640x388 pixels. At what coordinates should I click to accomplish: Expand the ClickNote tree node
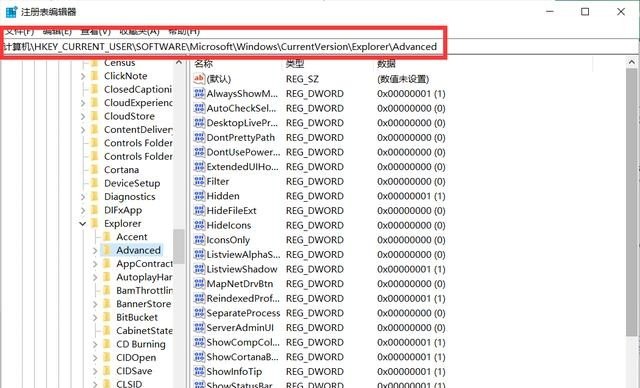(83, 76)
